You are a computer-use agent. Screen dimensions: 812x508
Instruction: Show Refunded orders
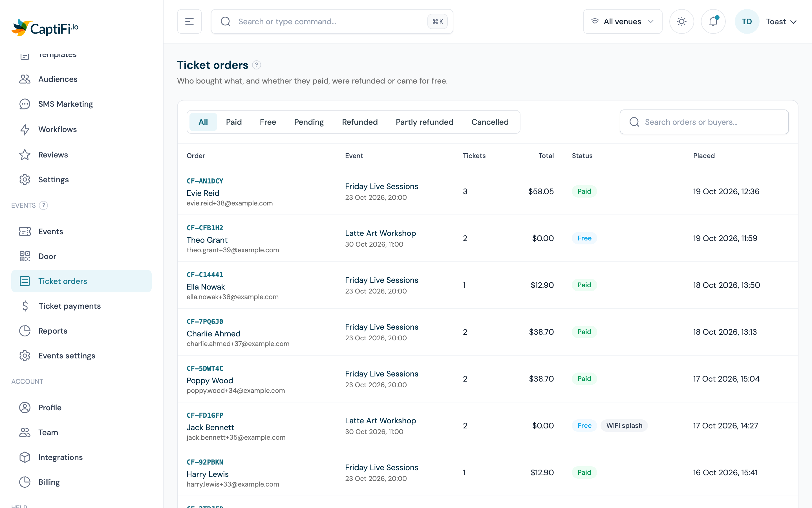(360, 122)
